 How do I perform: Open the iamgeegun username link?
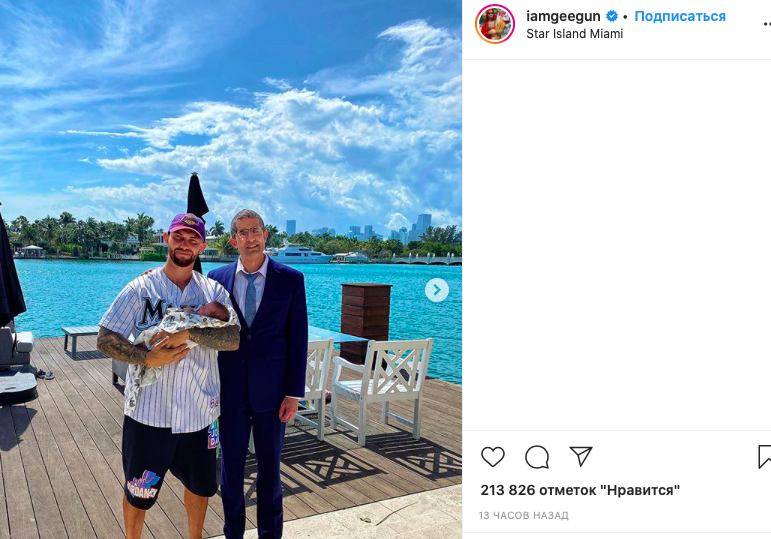pos(563,16)
